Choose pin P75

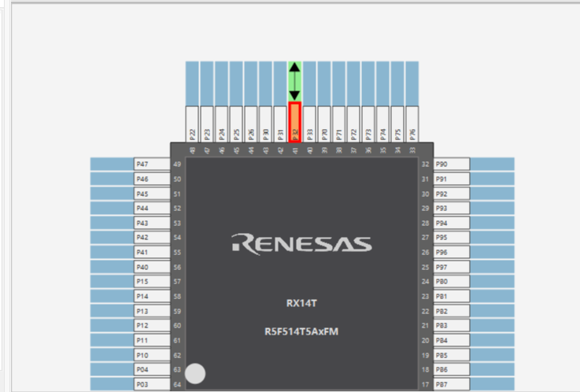397,124
